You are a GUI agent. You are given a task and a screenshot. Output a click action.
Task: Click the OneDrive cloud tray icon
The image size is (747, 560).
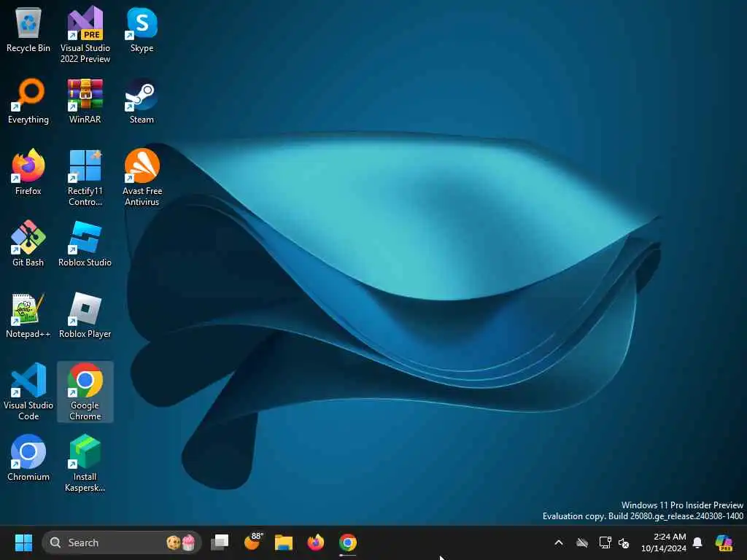point(582,542)
